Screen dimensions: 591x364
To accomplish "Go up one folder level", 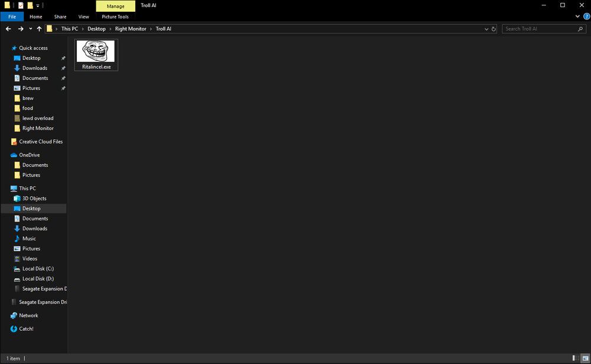I will click(39, 28).
